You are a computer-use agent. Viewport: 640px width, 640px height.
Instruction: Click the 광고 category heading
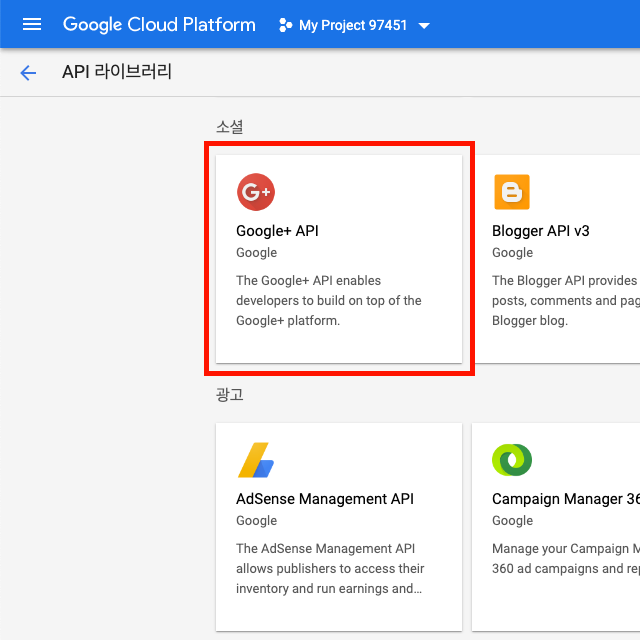tap(229, 395)
